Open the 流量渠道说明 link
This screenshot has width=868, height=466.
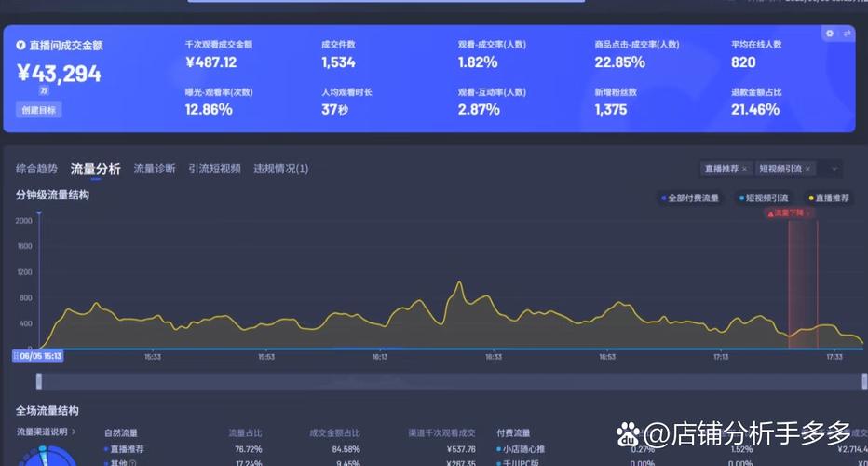click(x=46, y=432)
